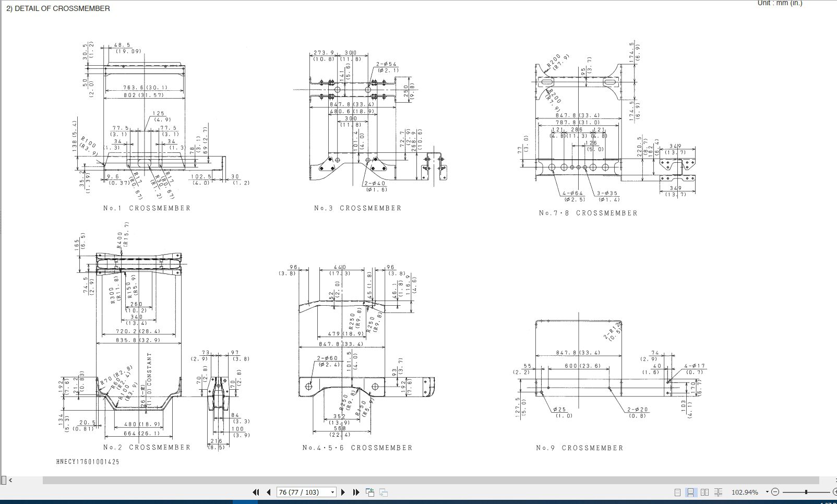
Task: Skip to the last page
Action: (x=356, y=492)
